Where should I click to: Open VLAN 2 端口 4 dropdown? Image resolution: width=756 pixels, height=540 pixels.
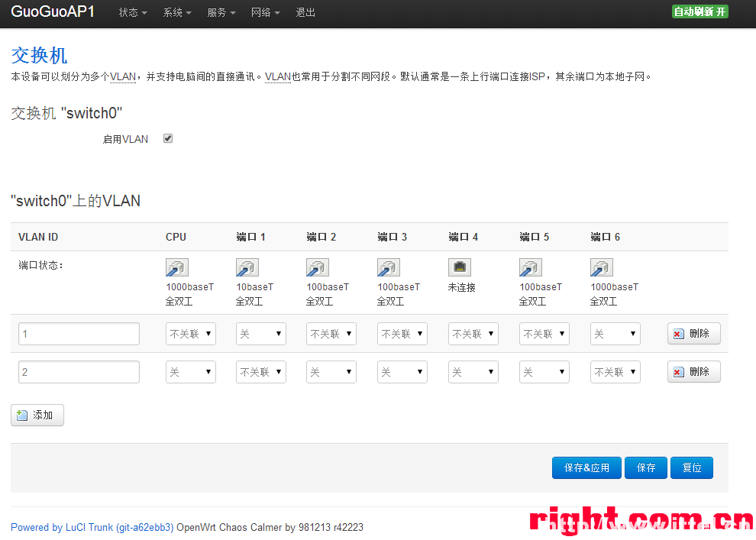[x=473, y=372]
